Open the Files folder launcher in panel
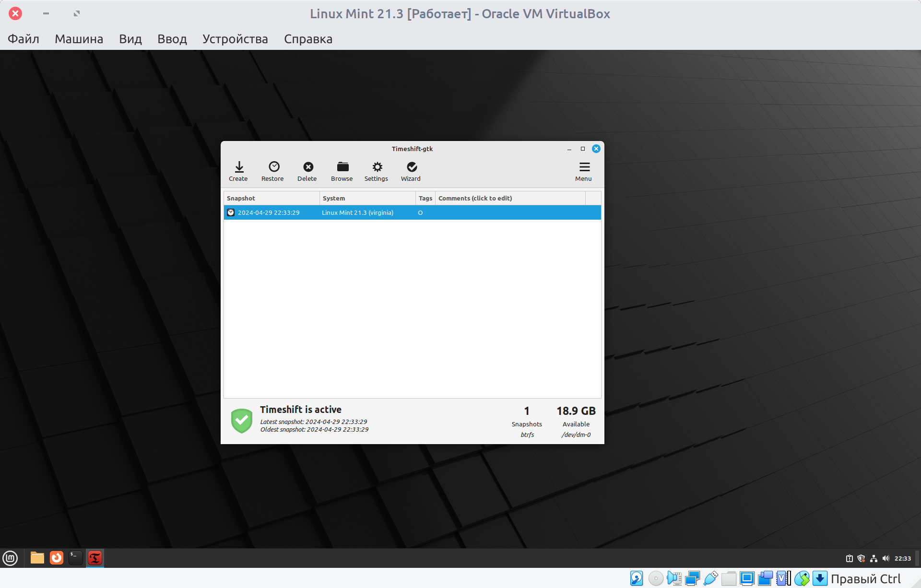The height and width of the screenshot is (588, 921). click(37, 558)
